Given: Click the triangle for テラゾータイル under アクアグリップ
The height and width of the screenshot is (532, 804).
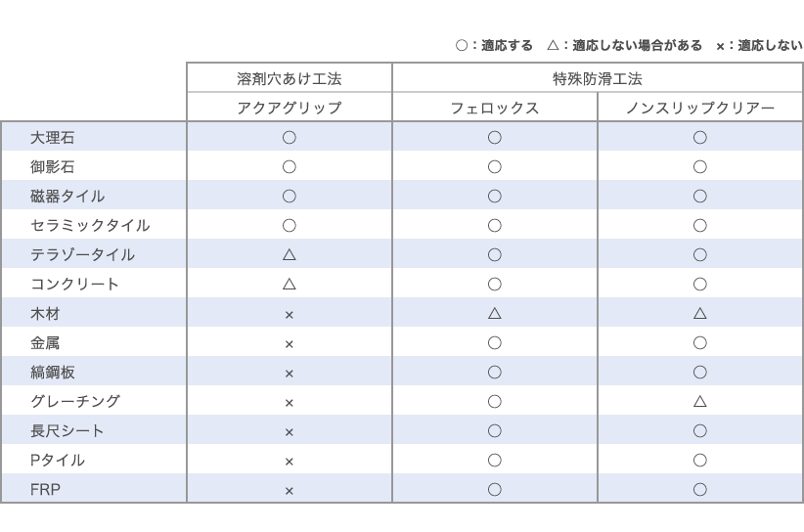Looking at the screenshot, I should 290,254.
